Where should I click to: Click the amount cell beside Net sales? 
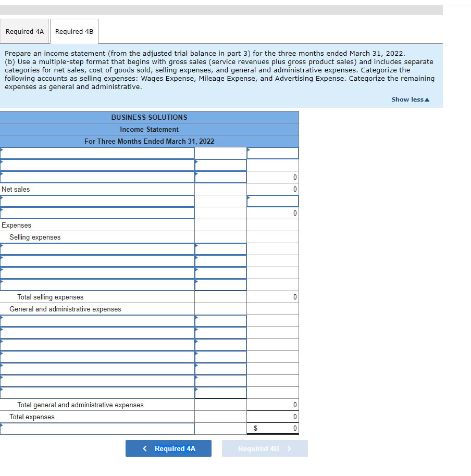tap(272, 189)
